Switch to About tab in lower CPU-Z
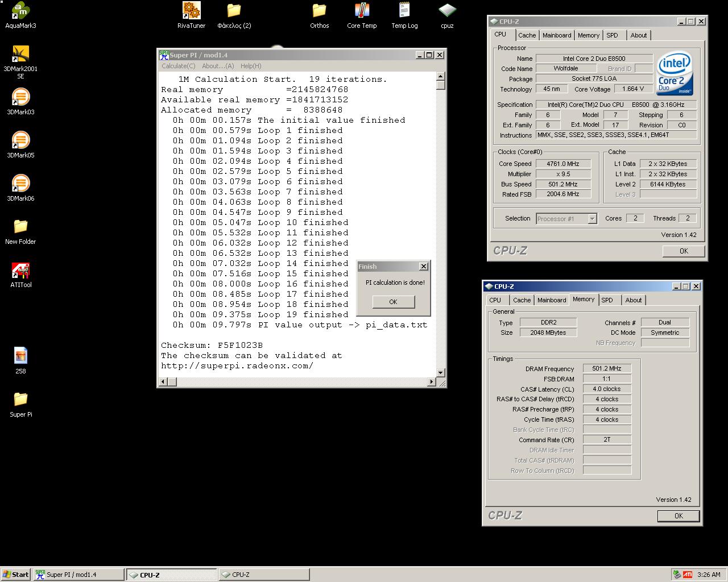Screen dimensions: 728x582 coord(634,300)
